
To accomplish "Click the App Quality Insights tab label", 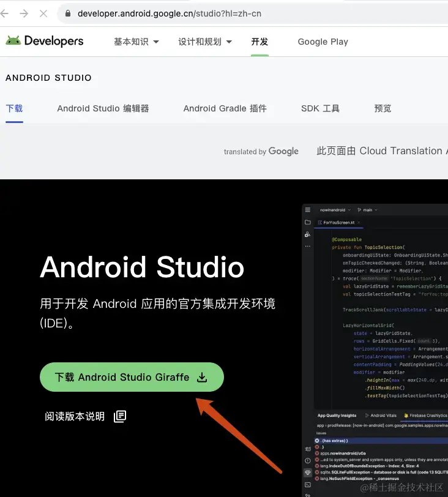I will pyautogui.click(x=337, y=415).
